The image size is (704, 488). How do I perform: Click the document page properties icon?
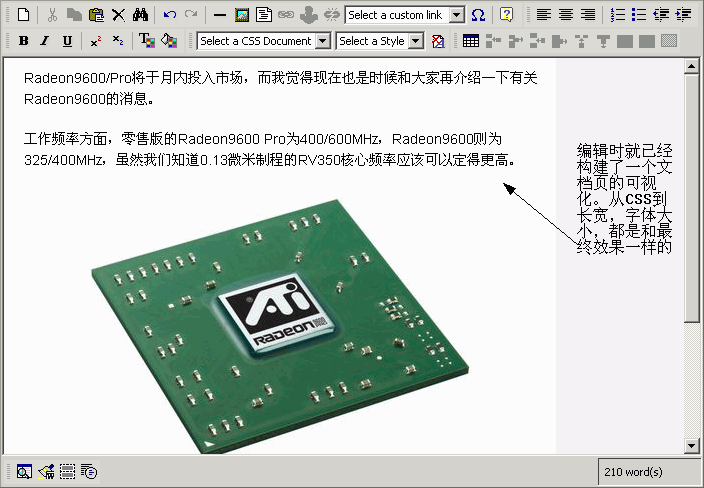pyautogui.click(x=264, y=15)
